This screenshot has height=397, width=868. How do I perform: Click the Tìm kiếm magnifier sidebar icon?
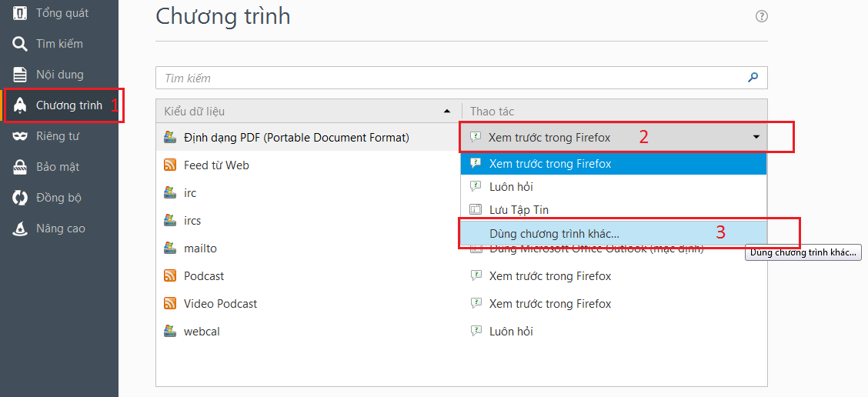pos(21,44)
